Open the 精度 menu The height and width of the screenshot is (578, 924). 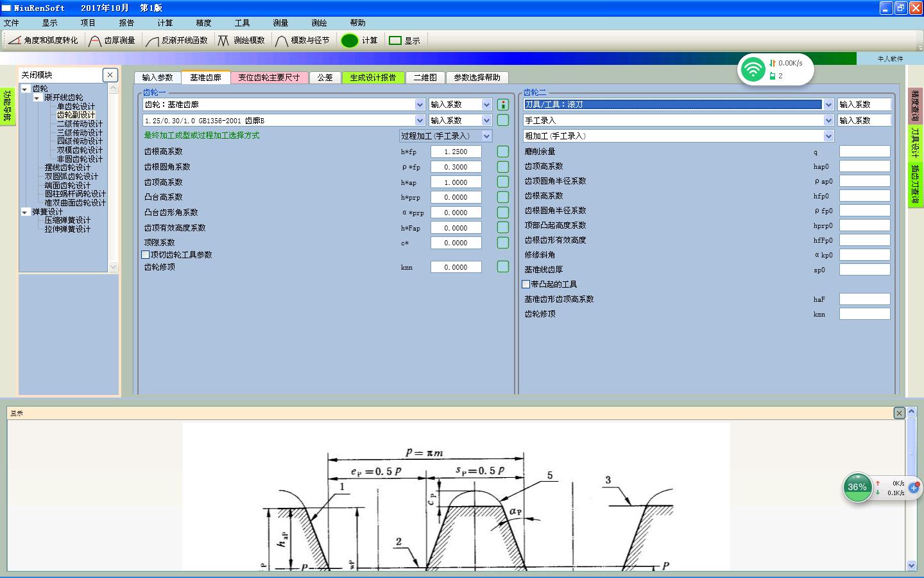pyautogui.click(x=203, y=22)
